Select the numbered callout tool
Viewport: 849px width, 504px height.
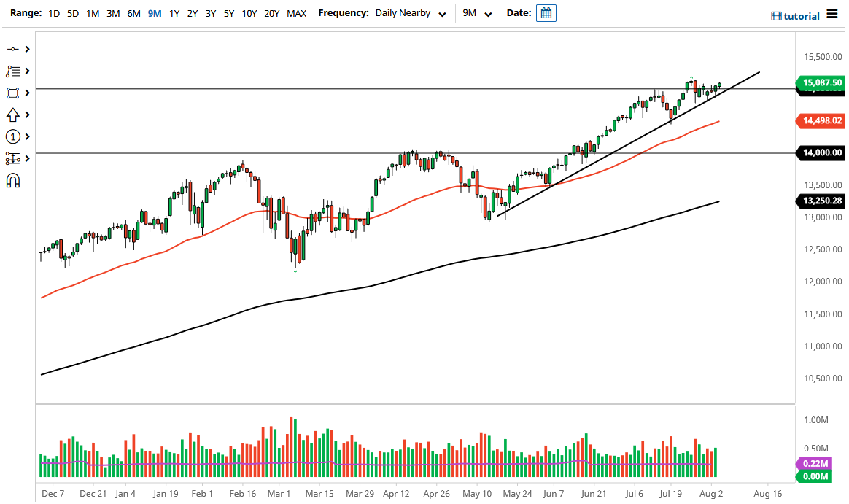pos(12,136)
